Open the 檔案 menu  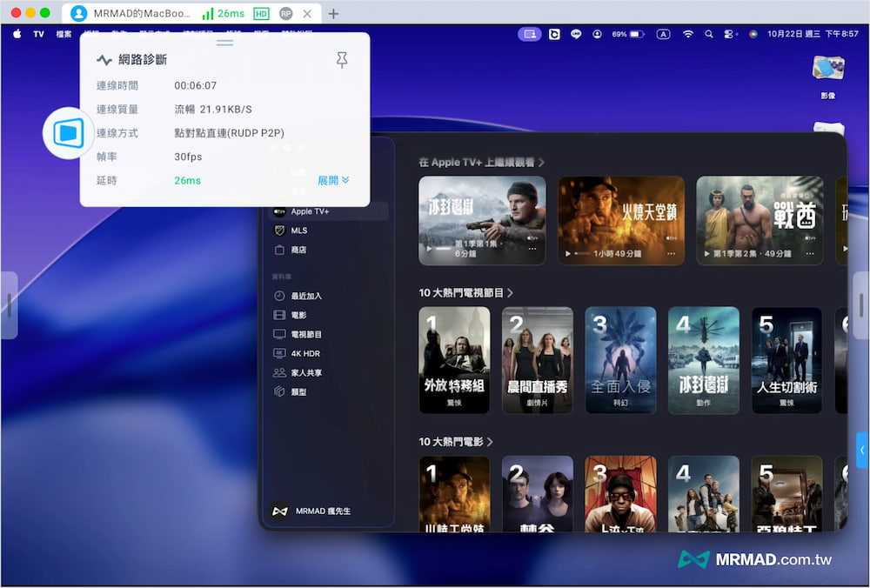(x=64, y=34)
